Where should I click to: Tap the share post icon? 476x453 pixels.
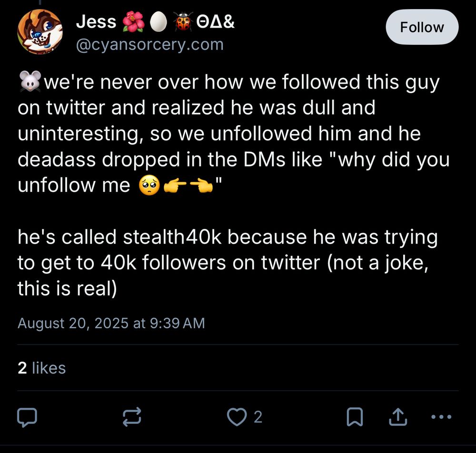pos(398,417)
